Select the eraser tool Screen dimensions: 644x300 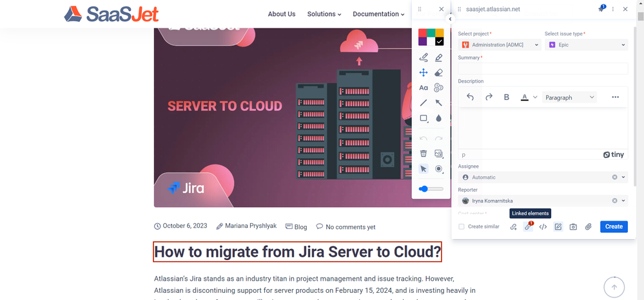[438, 73]
